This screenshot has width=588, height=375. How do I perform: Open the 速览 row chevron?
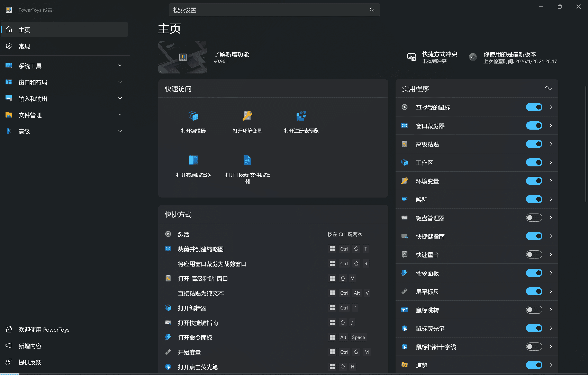pos(551,365)
